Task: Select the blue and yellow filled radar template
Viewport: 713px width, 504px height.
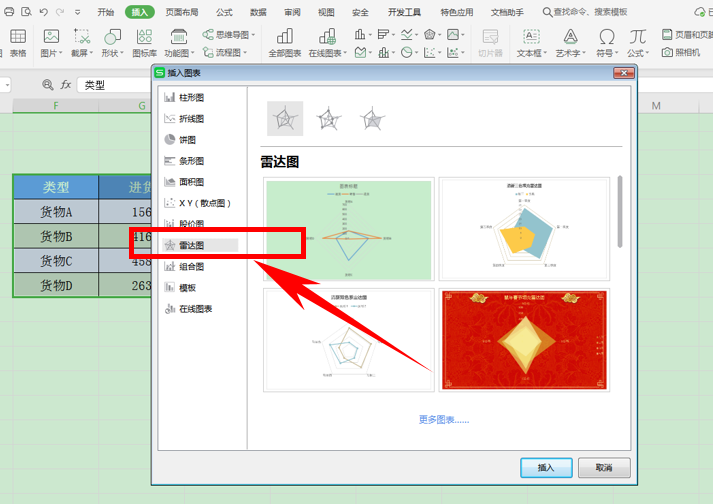Action: click(x=524, y=229)
